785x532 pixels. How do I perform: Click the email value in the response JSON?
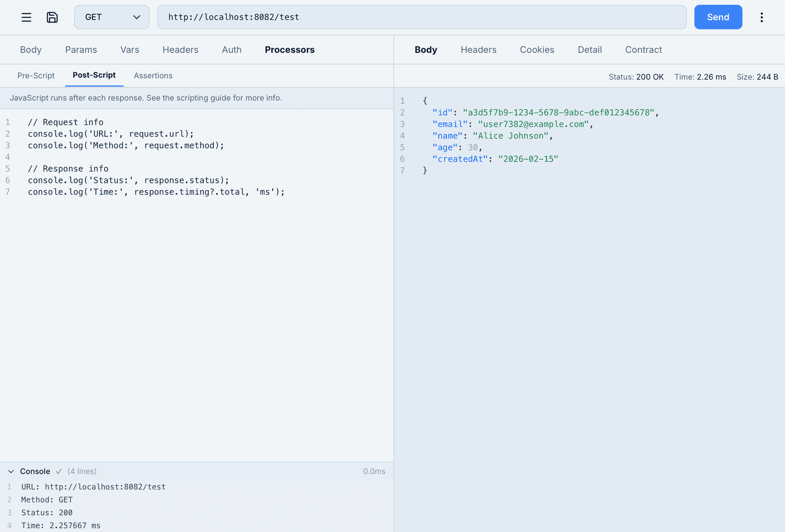tap(533, 124)
